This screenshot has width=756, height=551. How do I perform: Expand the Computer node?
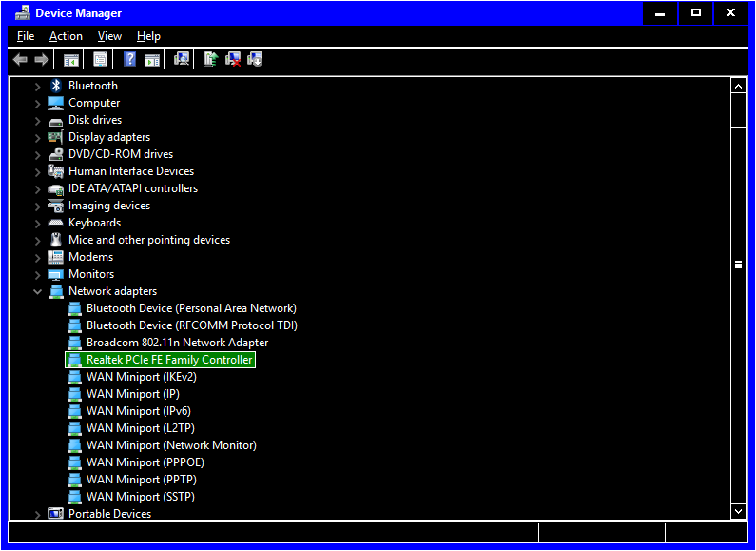pos(38,103)
